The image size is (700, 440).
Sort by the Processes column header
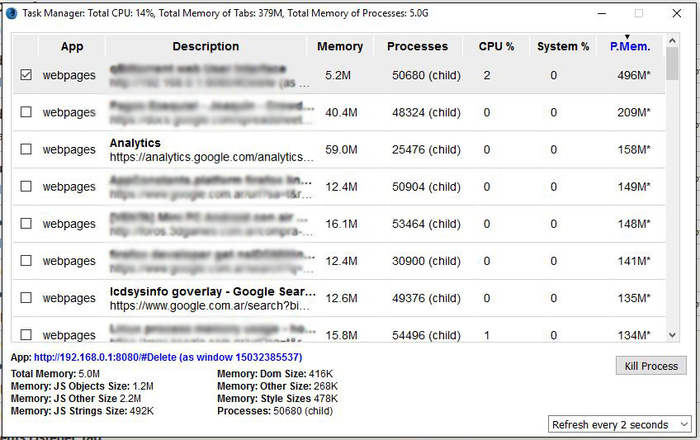417,46
